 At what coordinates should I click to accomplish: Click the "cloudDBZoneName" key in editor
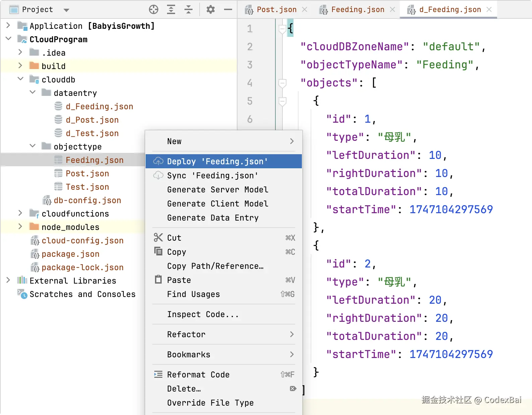[355, 47]
